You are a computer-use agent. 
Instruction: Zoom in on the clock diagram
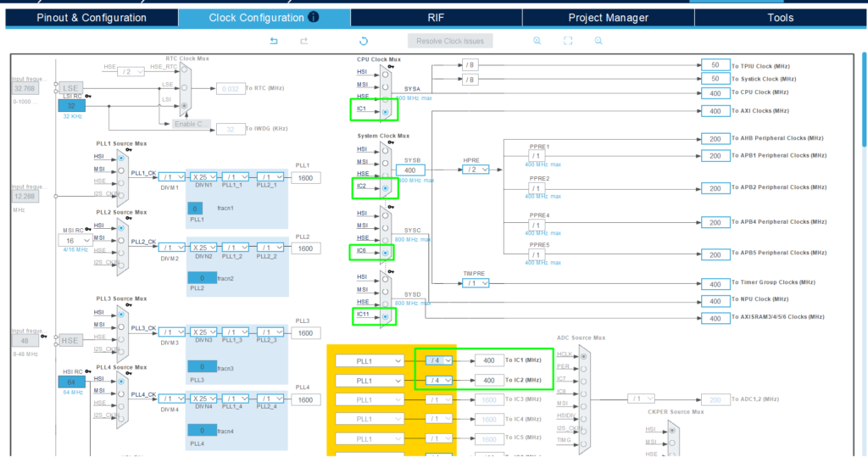click(537, 41)
